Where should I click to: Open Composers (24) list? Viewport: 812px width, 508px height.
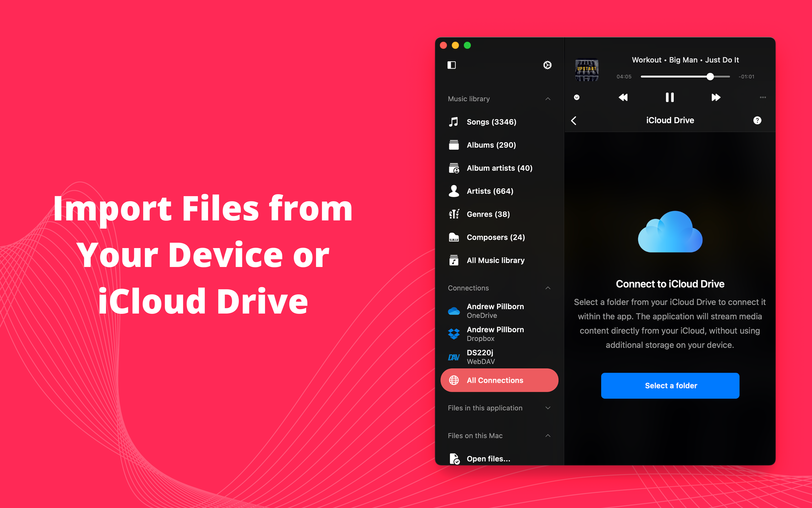point(499,237)
